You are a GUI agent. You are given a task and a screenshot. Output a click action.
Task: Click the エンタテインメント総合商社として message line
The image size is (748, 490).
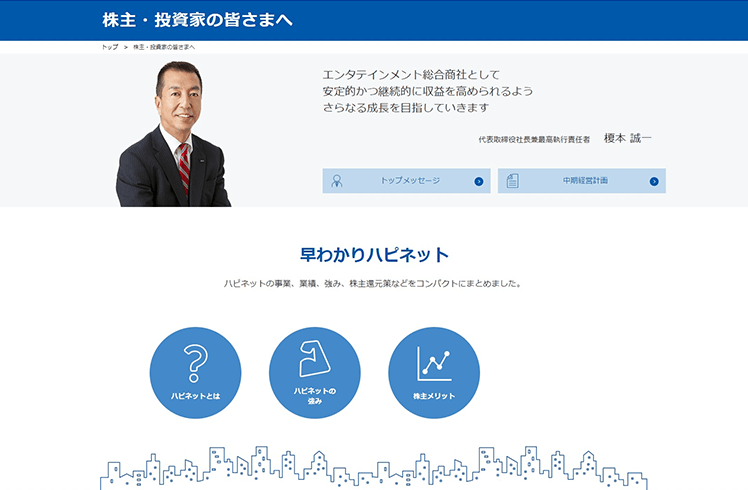(x=411, y=75)
